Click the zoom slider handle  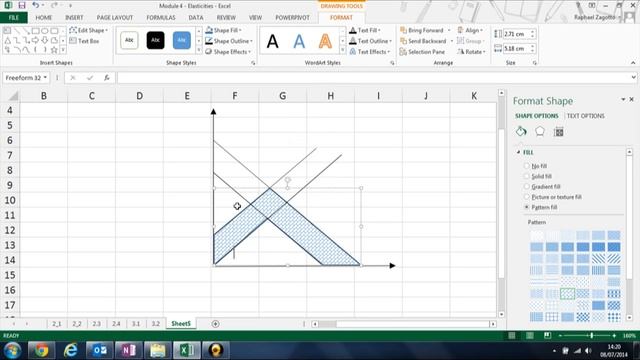point(591,336)
